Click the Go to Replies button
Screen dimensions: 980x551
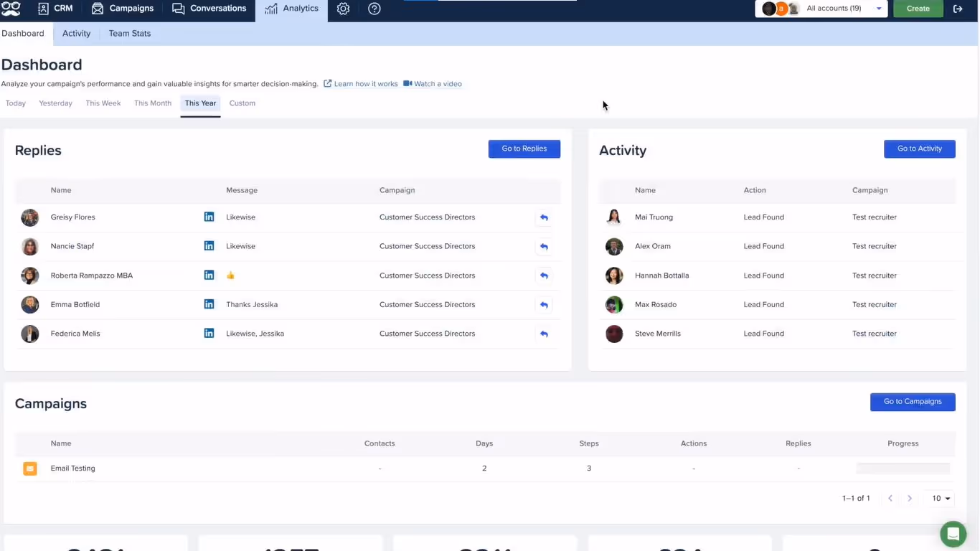524,149
